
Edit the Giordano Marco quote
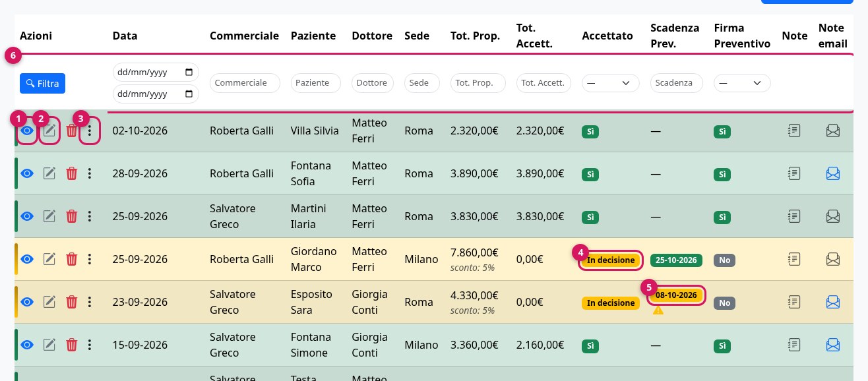(49, 259)
